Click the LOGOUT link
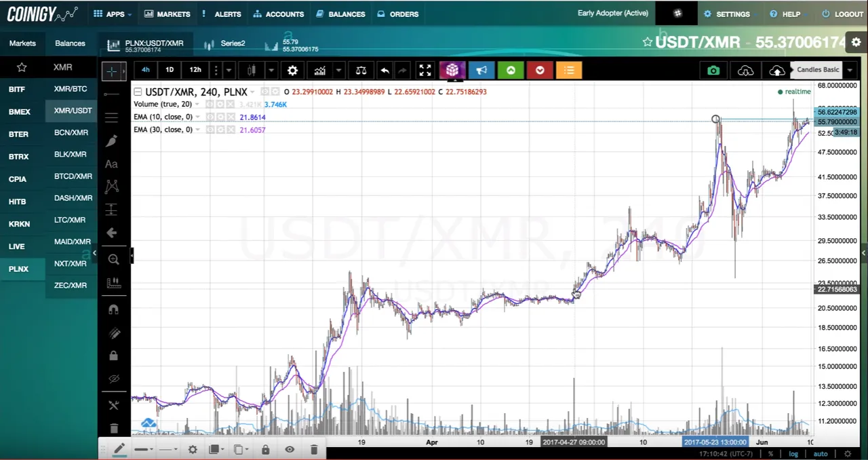The width and height of the screenshot is (868, 460). click(x=842, y=14)
